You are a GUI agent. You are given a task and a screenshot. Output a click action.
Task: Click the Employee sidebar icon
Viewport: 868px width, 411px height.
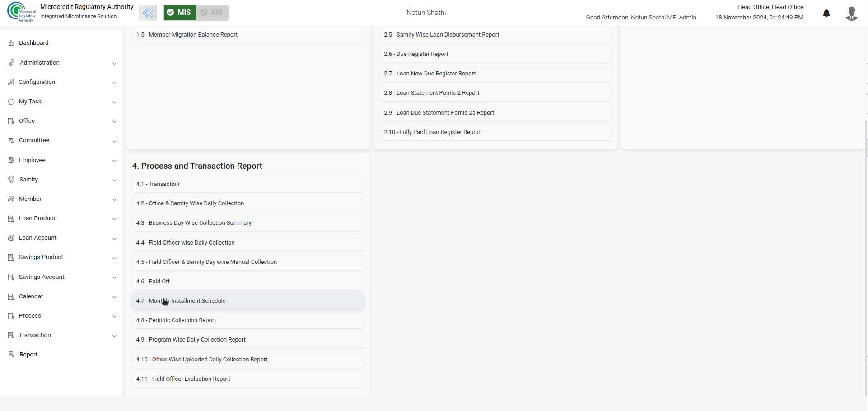(11, 160)
